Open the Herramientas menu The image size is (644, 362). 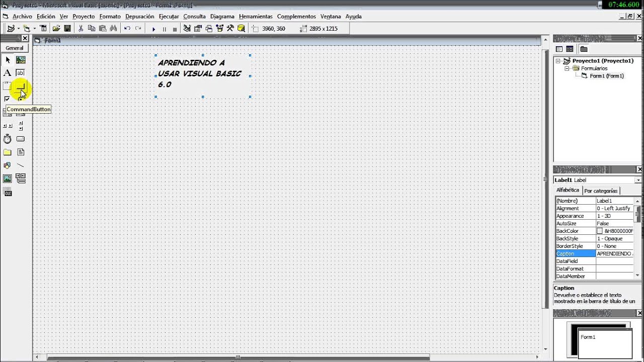click(256, 17)
